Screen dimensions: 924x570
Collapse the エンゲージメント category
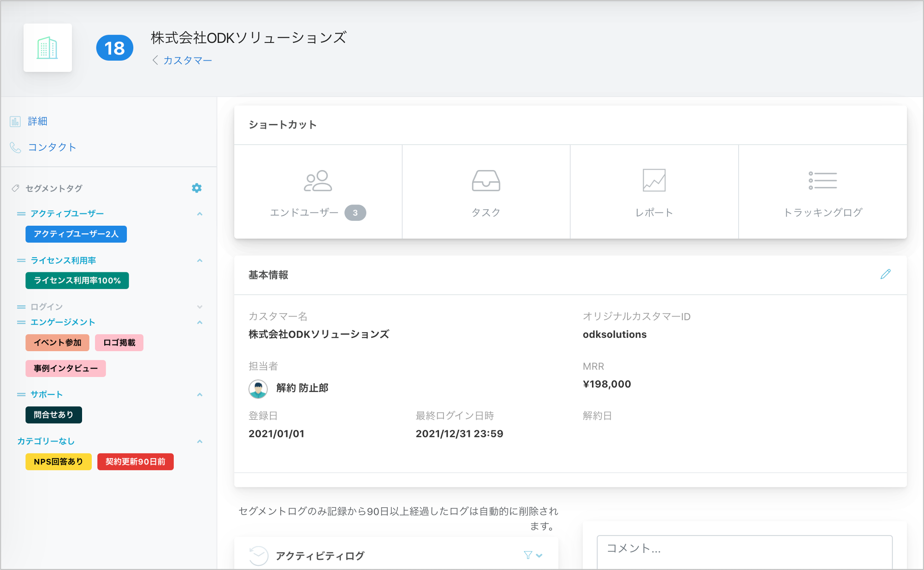tap(200, 322)
